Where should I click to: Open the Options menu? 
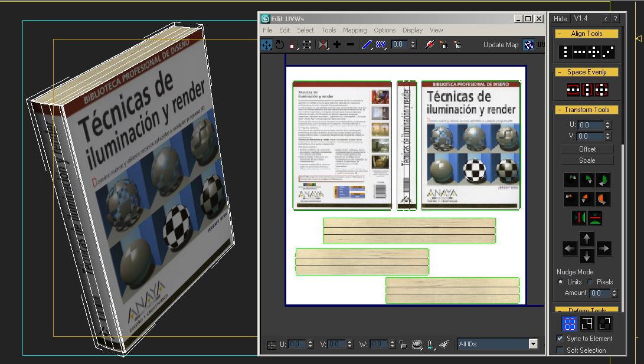384,30
